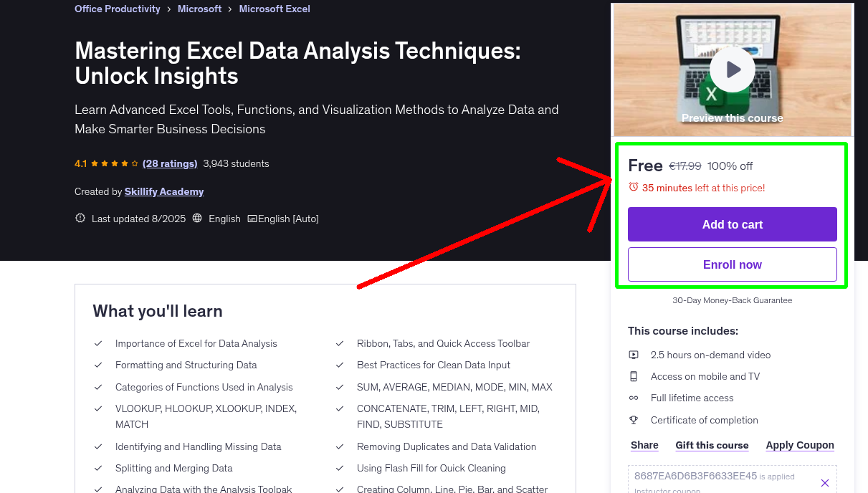Play the course preview video

click(732, 69)
